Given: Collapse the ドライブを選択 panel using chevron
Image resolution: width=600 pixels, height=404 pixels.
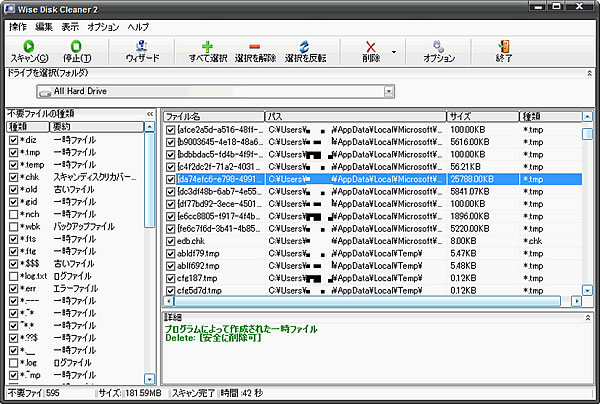Looking at the screenshot, I should pos(590,73).
